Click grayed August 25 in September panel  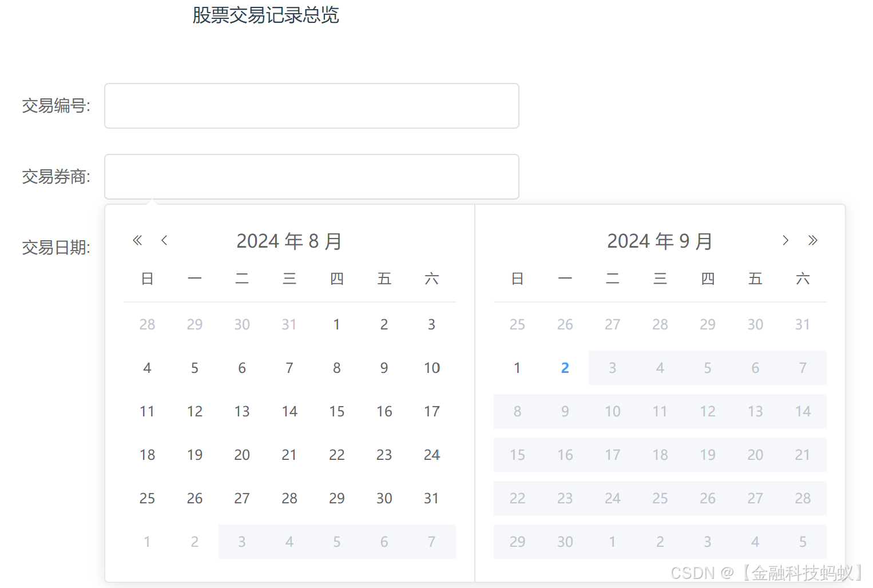coord(517,324)
